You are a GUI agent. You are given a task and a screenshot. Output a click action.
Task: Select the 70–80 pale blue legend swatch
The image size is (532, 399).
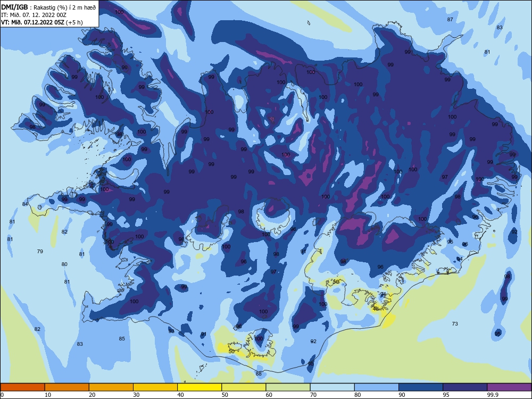coord(332,387)
